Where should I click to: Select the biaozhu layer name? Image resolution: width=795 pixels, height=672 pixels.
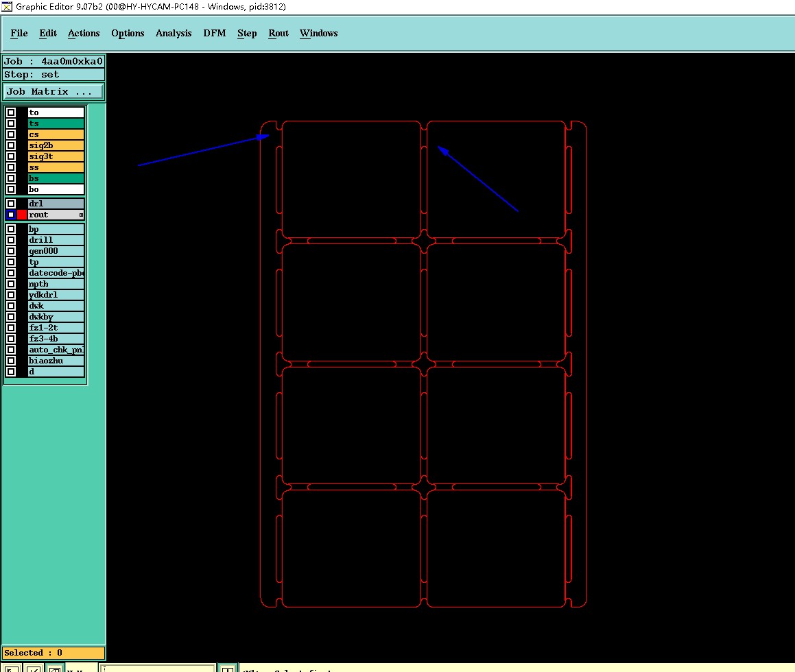pyautogui.click(x=56, y=361)
